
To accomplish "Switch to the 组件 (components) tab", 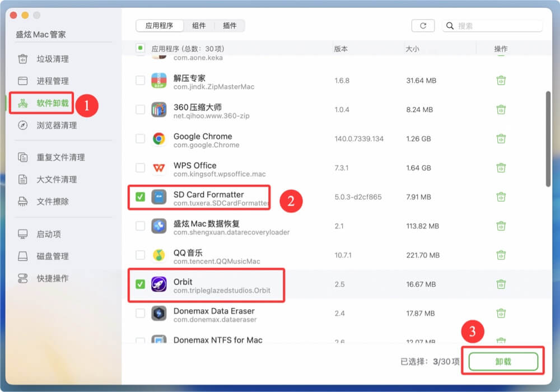I will coord(200,25).
